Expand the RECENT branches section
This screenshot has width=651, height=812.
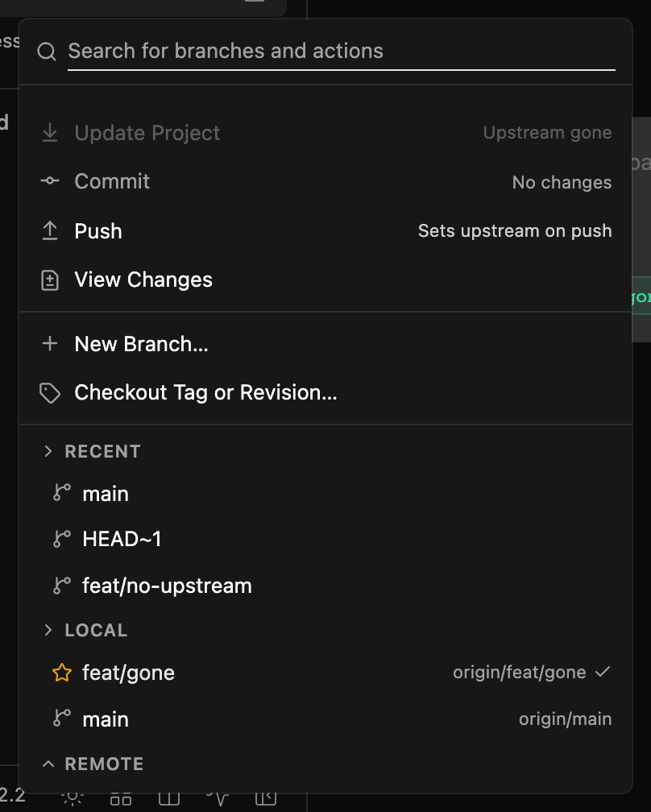[48, 451]
